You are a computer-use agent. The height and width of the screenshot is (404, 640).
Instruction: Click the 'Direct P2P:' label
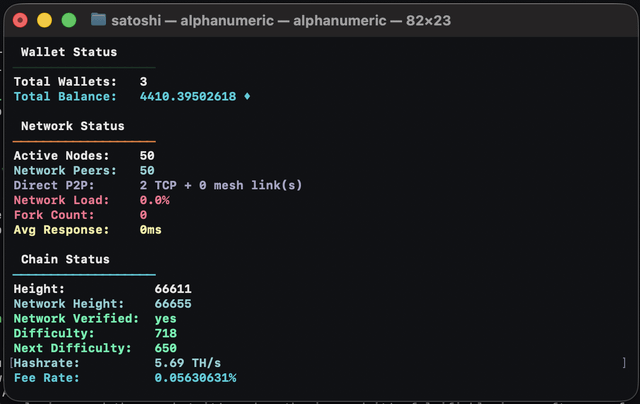point(54,185)
